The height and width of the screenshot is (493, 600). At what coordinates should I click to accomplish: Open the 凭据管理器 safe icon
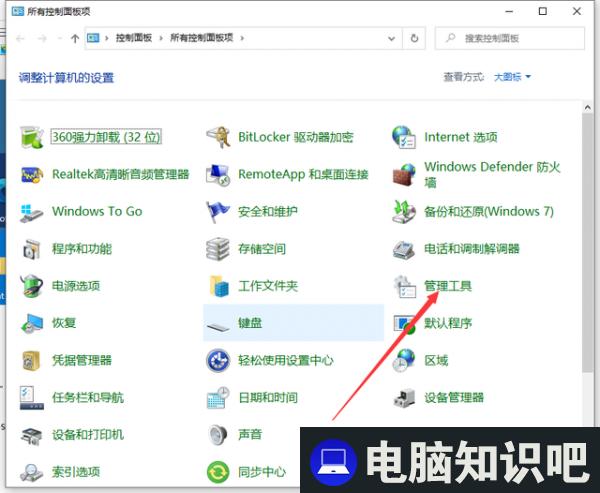[31, 361]
